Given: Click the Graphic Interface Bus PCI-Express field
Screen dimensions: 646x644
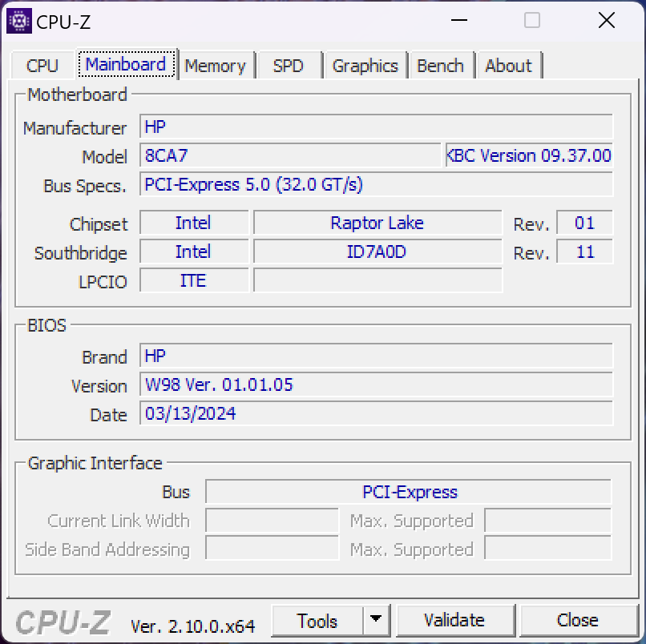Looking at the screenshot, I should click(x=408, y=492).
